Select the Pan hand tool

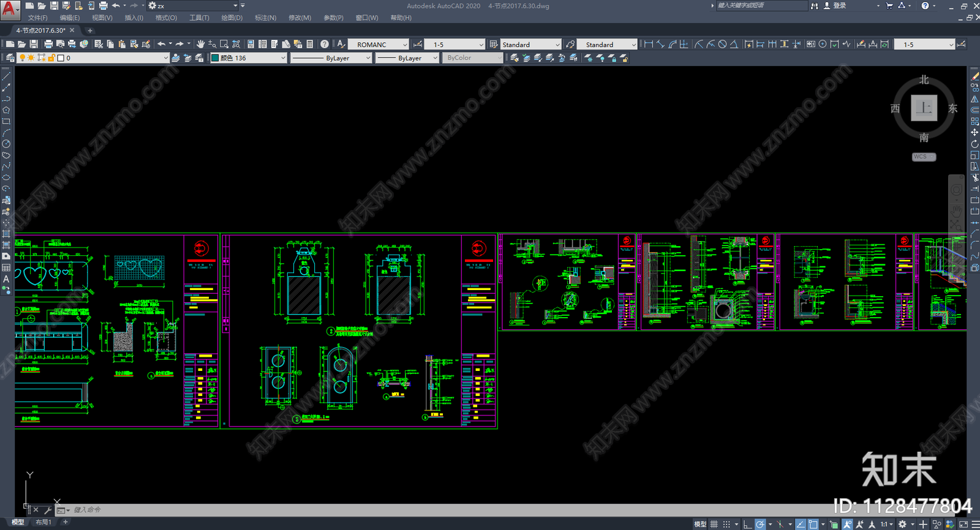[x=200, y=44]
